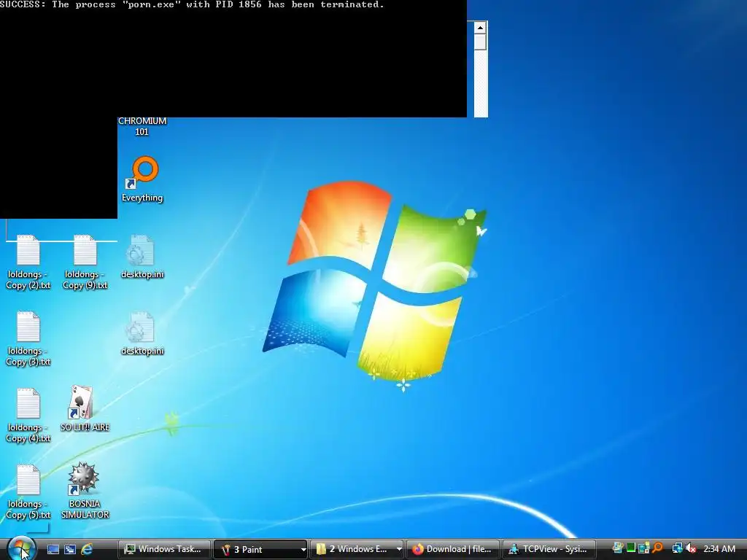Switch to Firefox Download taskbar button
Screen dimensions: 747x560
click(452, 549)
